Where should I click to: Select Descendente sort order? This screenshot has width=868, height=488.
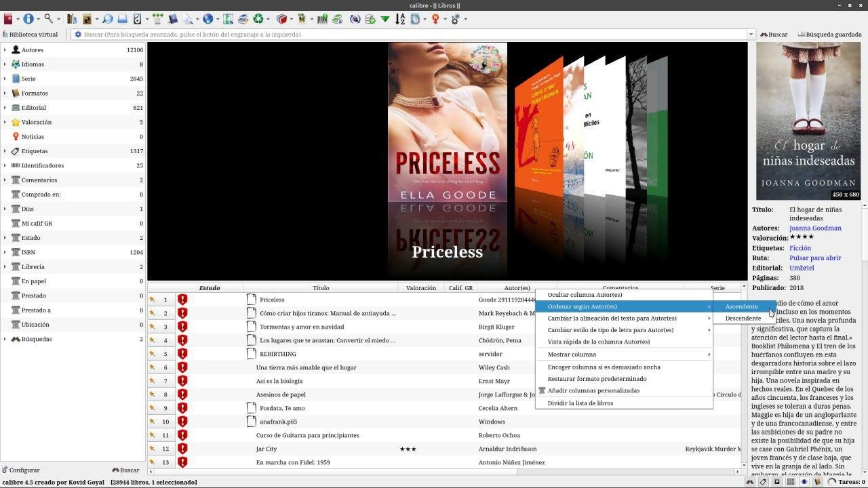[743, 318]
